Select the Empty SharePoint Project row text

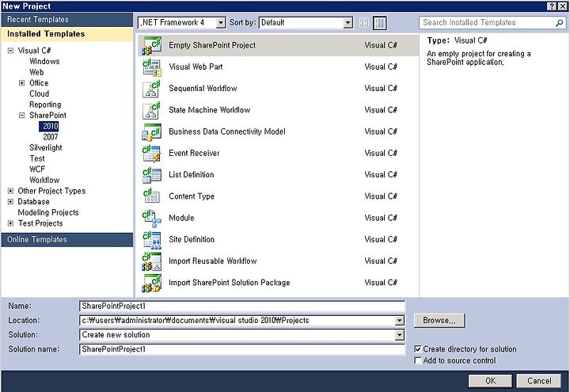coord(212,45)
